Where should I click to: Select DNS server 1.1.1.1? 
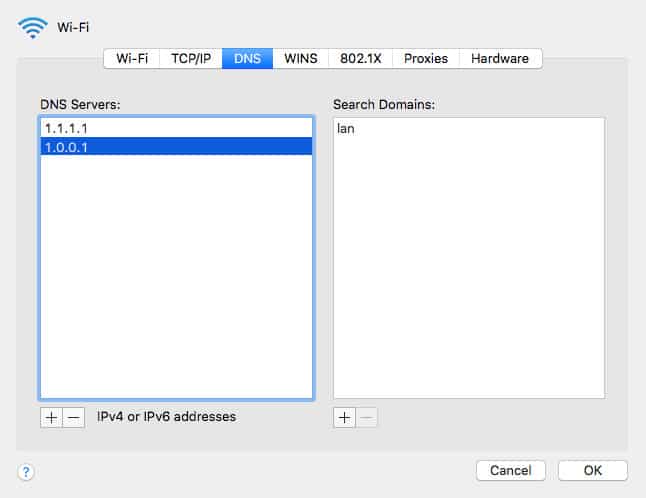pos(176,129)
